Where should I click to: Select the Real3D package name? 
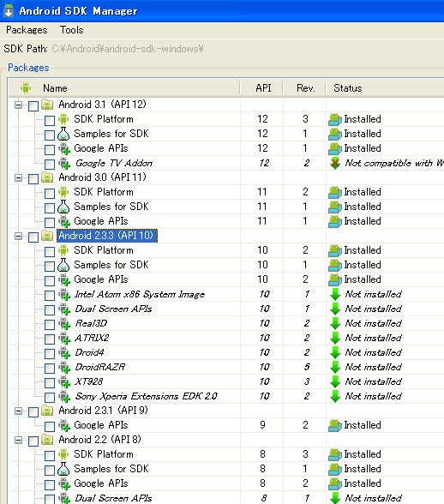[x=91, y=323]
